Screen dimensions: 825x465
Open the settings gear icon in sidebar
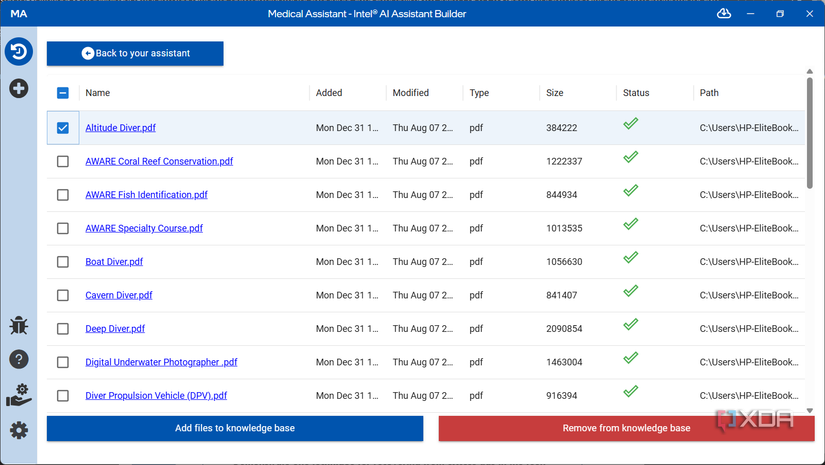click(18, 430)
